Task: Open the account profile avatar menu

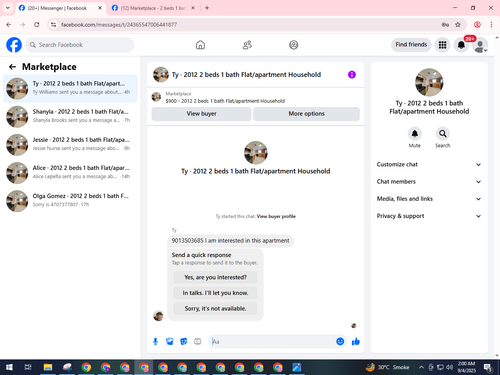Action: pyautogui.click(x=480, y=45)
